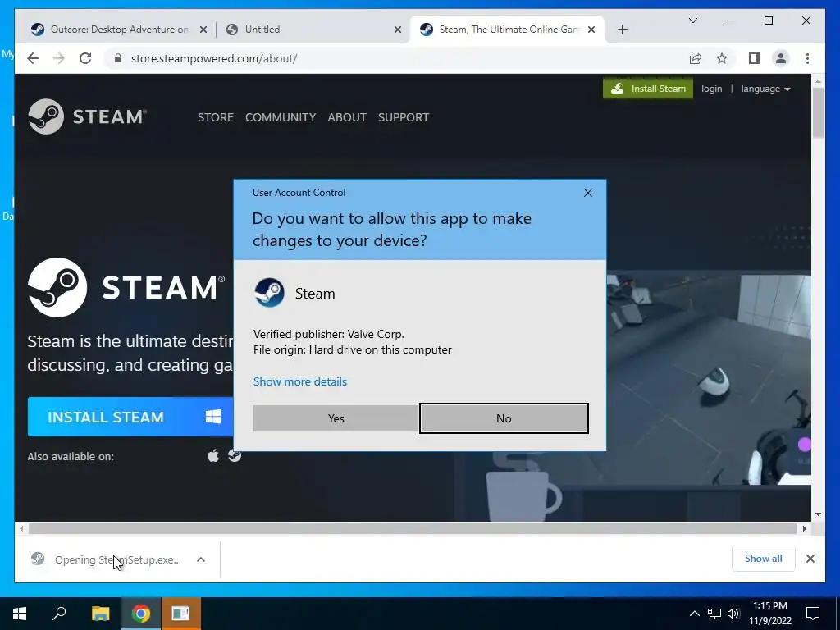Open File Explorer from taskbar
Image resolution: width=840 pixels, height=630 pixels.
coord(100,614)
